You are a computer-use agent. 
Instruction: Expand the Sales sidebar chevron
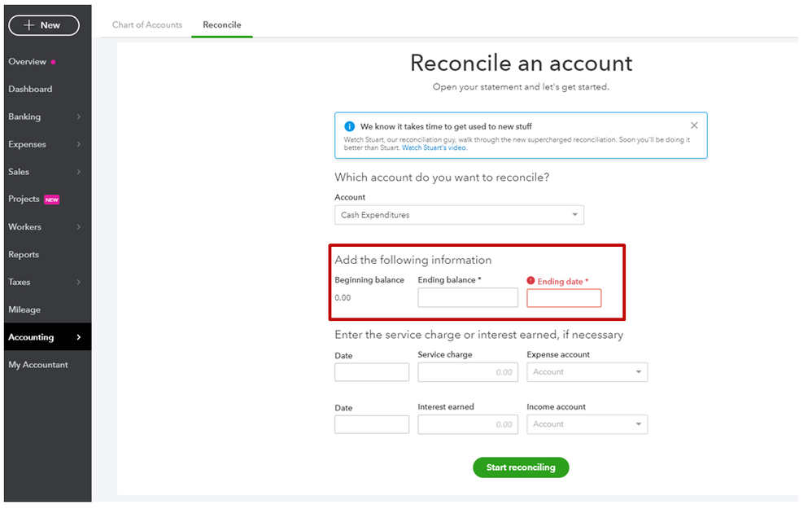(x=79, y=172)
